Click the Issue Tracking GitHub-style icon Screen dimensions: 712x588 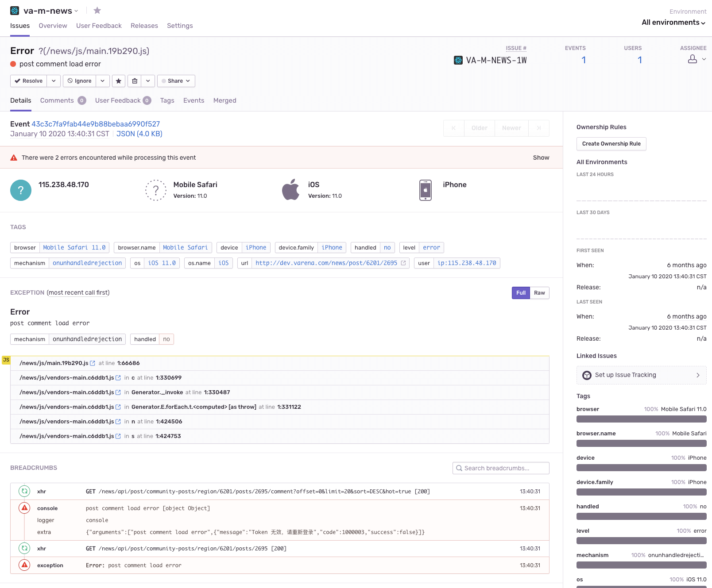pos(587,375)
